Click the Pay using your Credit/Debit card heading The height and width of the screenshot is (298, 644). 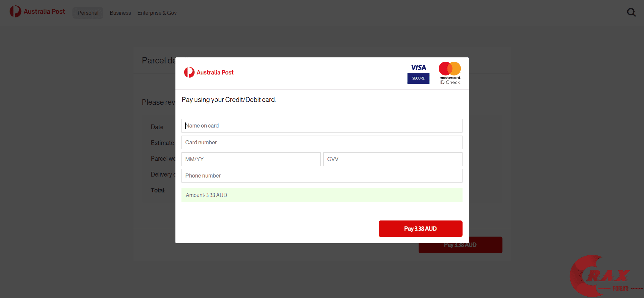229,100
